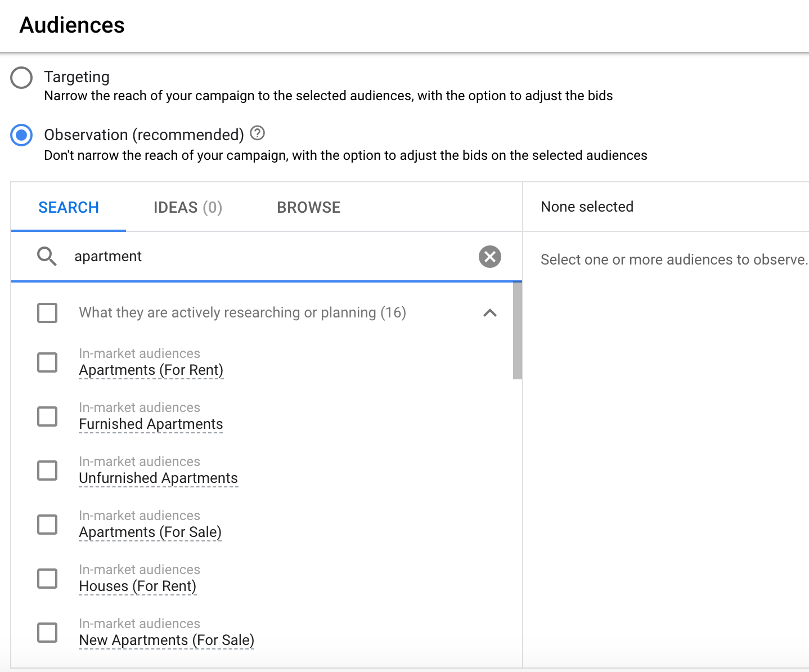Check the Apartments (For Rent) checkbox

tap(47, 362)
